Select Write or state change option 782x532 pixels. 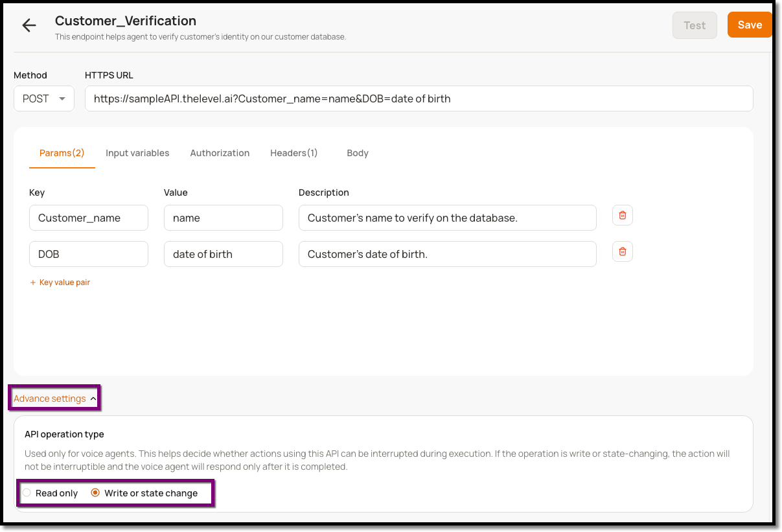(95, 493)
